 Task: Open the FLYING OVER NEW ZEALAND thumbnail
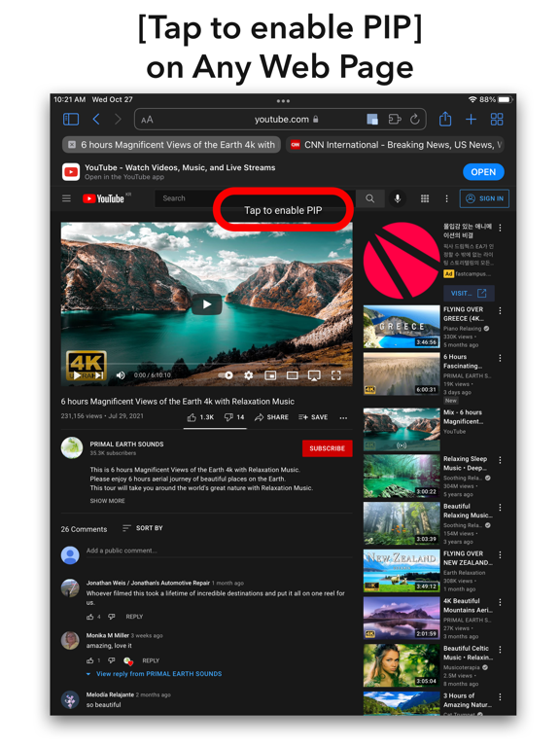(x=402, y=571)
